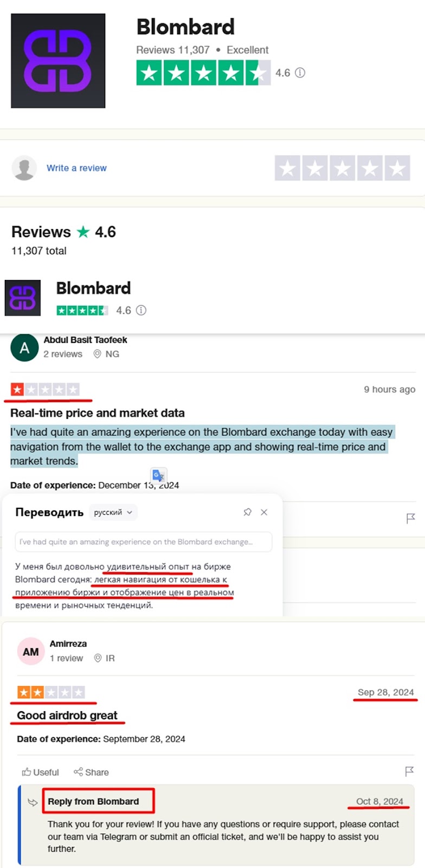This screenshot has width=425, height=868.
Task: Click the translation source text field
Action: 143,541
